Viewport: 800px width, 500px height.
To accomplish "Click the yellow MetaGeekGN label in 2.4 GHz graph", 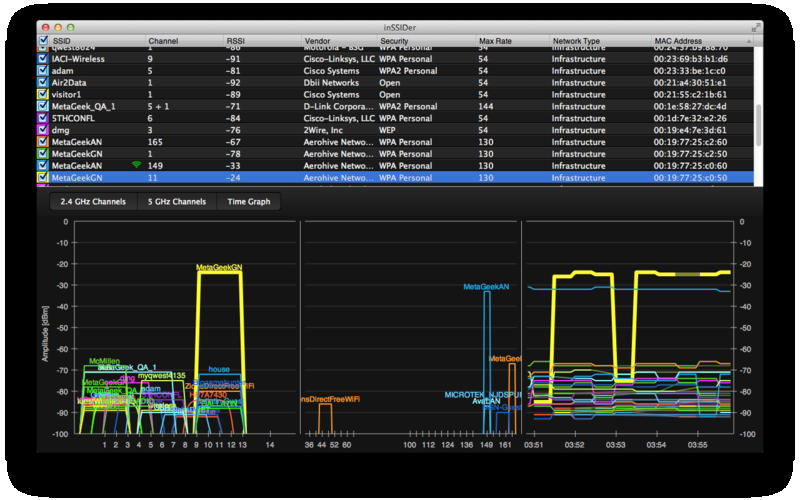I will pyautogui.click(x=219, y=267).
